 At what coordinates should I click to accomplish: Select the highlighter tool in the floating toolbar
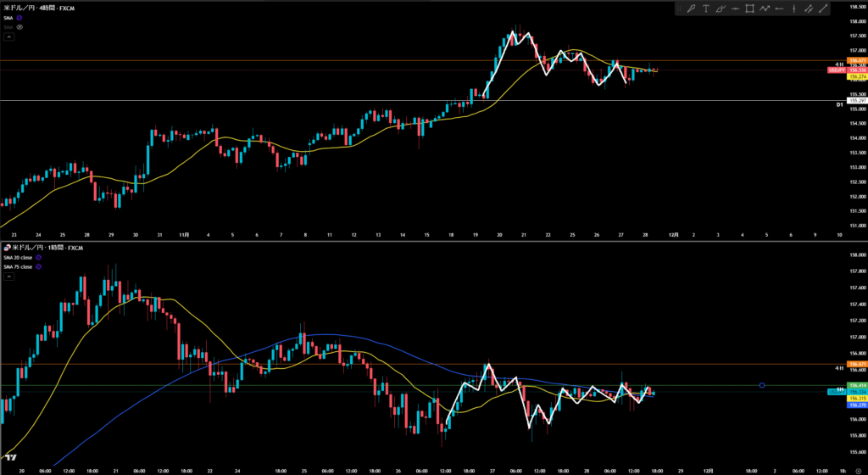[721, 8]
